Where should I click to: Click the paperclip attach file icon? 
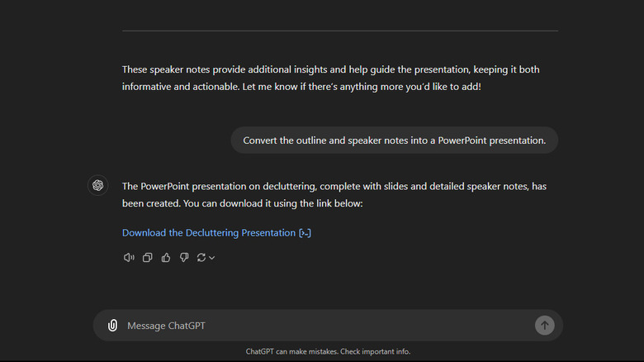pos(112,326)
